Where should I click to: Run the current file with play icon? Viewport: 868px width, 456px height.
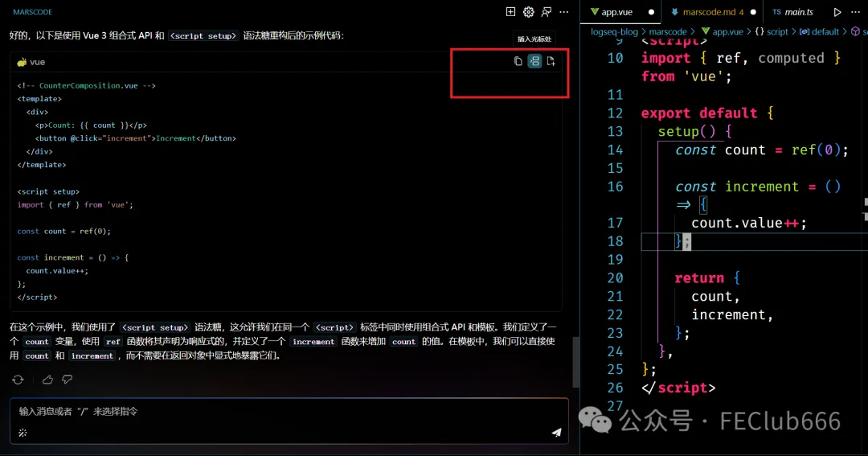(837, 11)
